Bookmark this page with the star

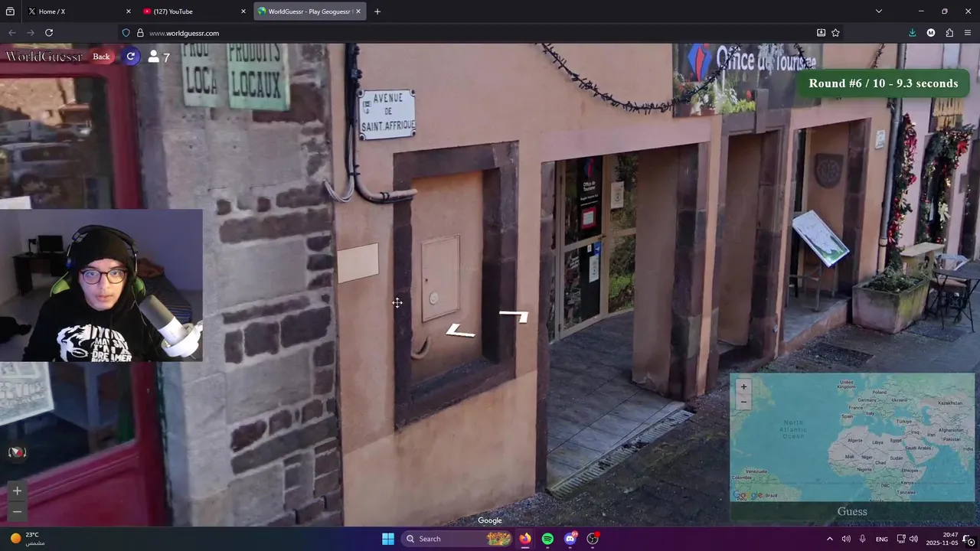[x=835, y=33]
